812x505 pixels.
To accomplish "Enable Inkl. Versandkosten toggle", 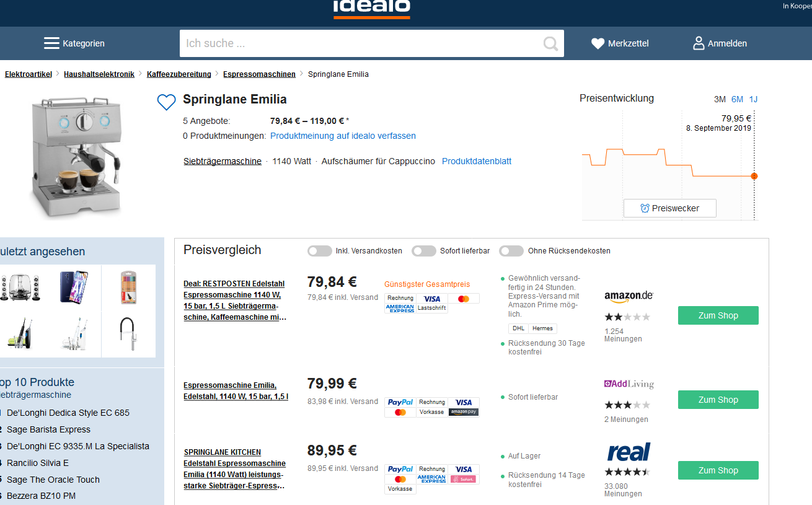I will (x=320, y=251).
